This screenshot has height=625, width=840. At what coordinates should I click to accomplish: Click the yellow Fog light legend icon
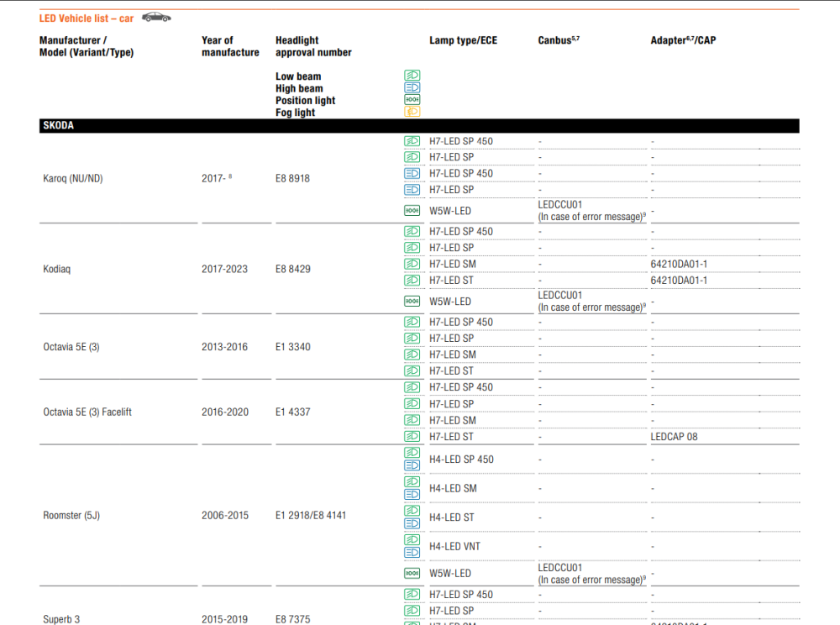pyautogui.click(x=412, y=112)
